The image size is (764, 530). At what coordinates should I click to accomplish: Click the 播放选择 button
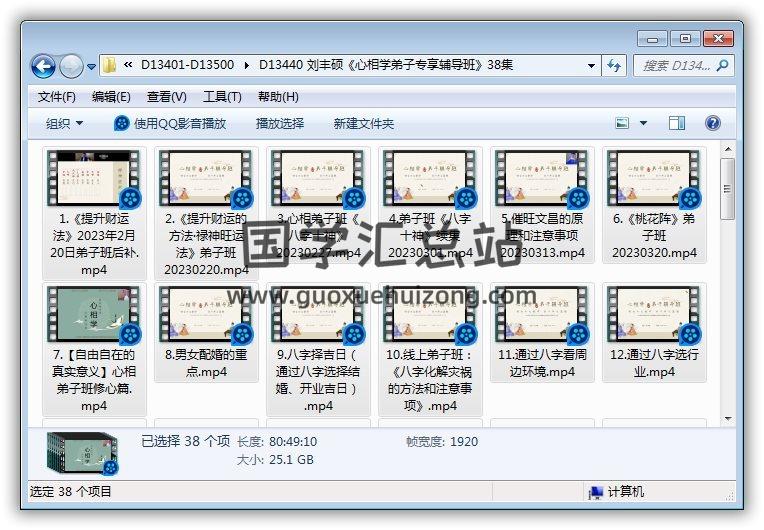(279, 123)
